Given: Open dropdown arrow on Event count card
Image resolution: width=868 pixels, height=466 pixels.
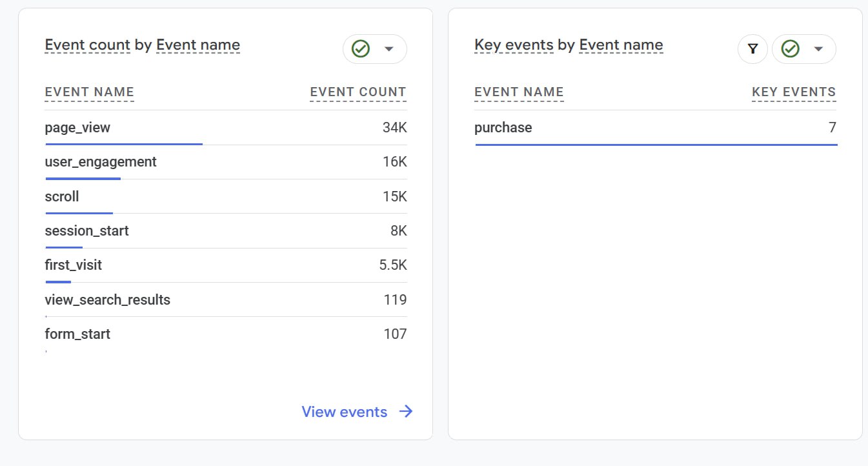Looking at the screenshot, I should (389, 49).
